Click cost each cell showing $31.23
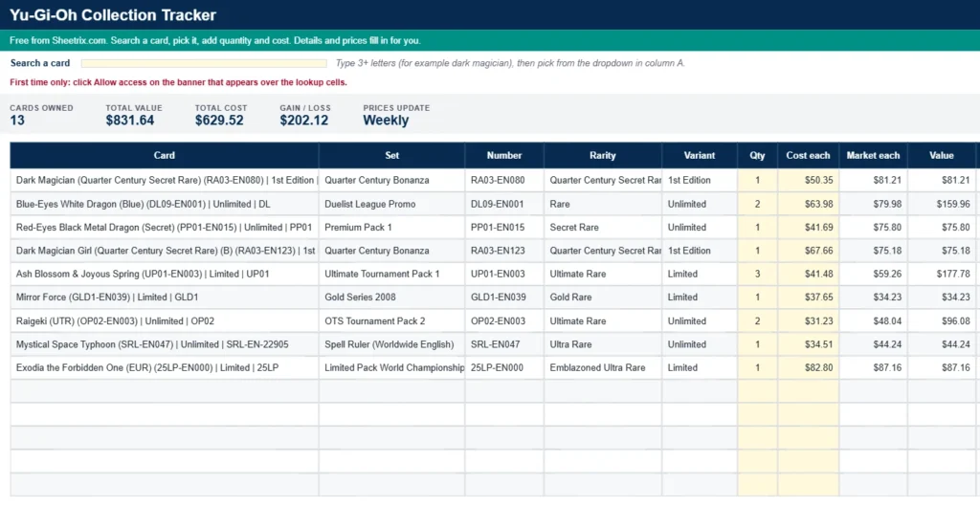Image resolution: width=980 pixels, height=507 pixels. point(808,320)
